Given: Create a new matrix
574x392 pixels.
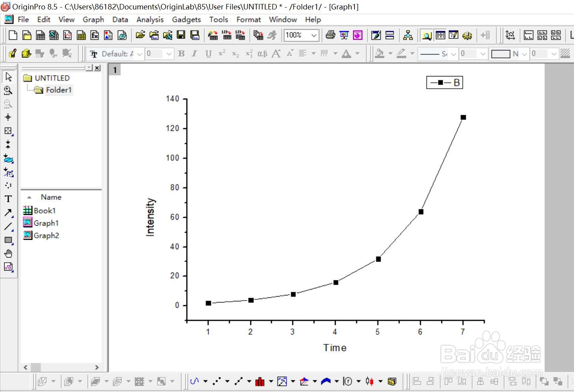Looking at the screenshot, I should (81, 35).
